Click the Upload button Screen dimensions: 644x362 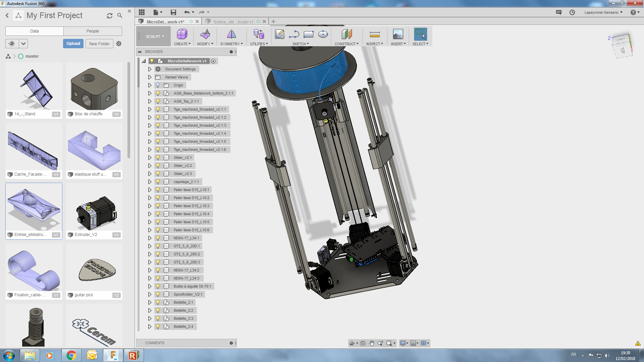(73, 44)
